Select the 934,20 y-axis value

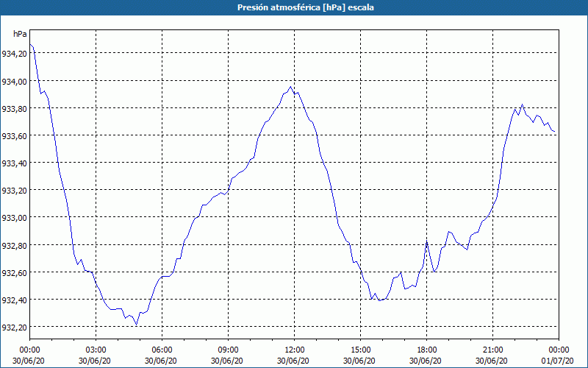tap(15, 54)
